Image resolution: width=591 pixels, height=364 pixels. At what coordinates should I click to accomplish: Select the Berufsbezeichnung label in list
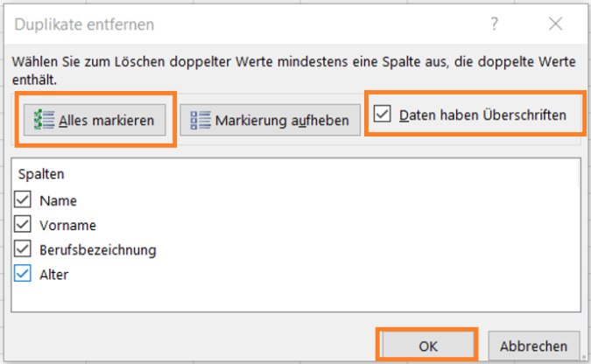coord(97,250)
